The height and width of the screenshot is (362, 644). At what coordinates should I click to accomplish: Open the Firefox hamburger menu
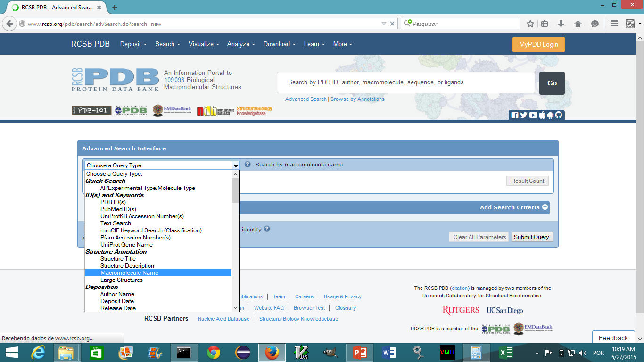tap(614, 24)
